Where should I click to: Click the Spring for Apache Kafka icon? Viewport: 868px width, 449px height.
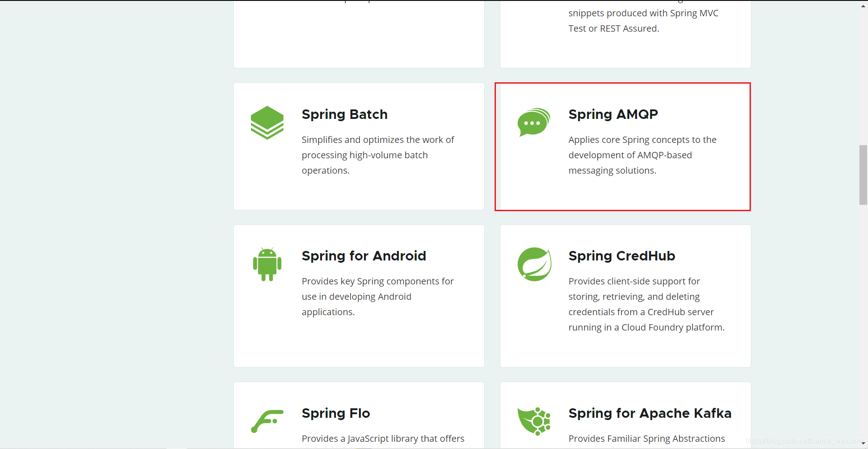point(534,421)
